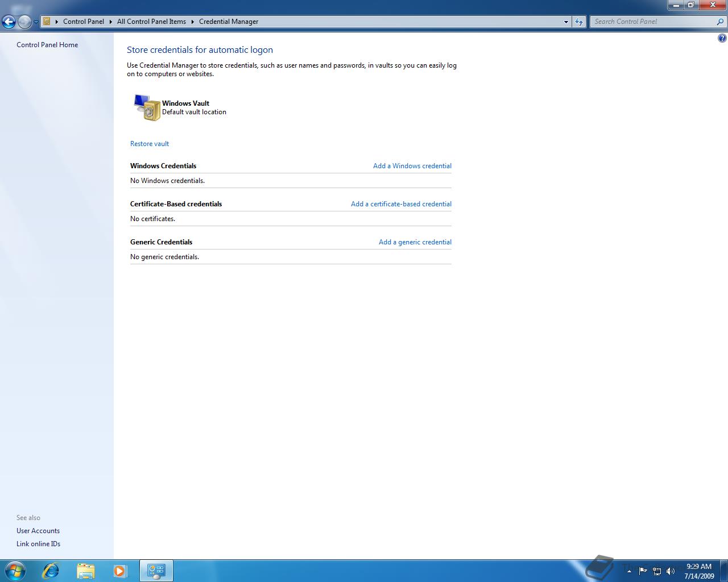Click the Control Panel taskbar button
This screenshot has height=582, width=728.
pos(156,571)
